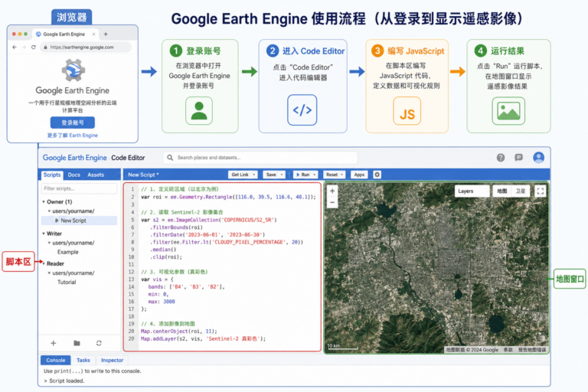Switch to the Console tab
Screen dimensions: 588x392
(55, 360)
